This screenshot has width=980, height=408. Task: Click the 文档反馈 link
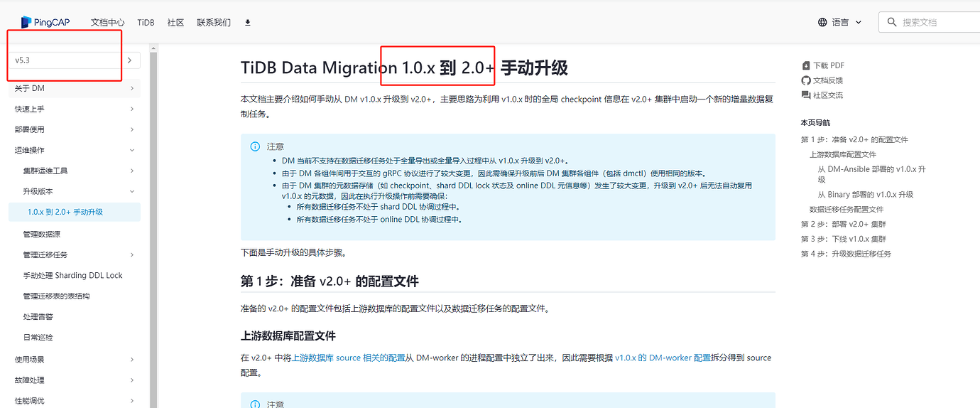coord(828,80)
